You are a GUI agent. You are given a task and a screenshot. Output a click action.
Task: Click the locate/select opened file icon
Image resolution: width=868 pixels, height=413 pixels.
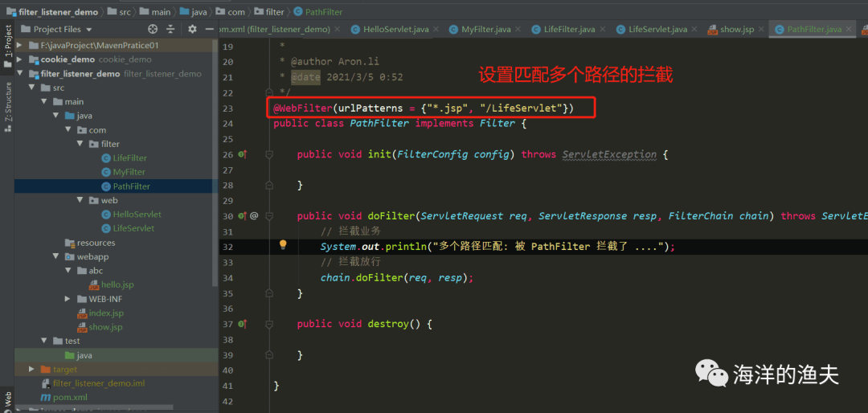153,29
